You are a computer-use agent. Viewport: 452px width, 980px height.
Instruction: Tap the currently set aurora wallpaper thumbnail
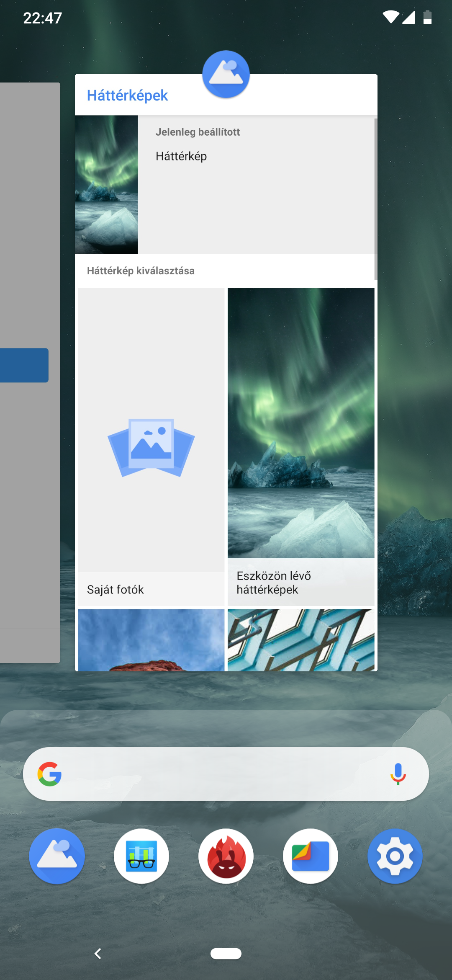106,184
